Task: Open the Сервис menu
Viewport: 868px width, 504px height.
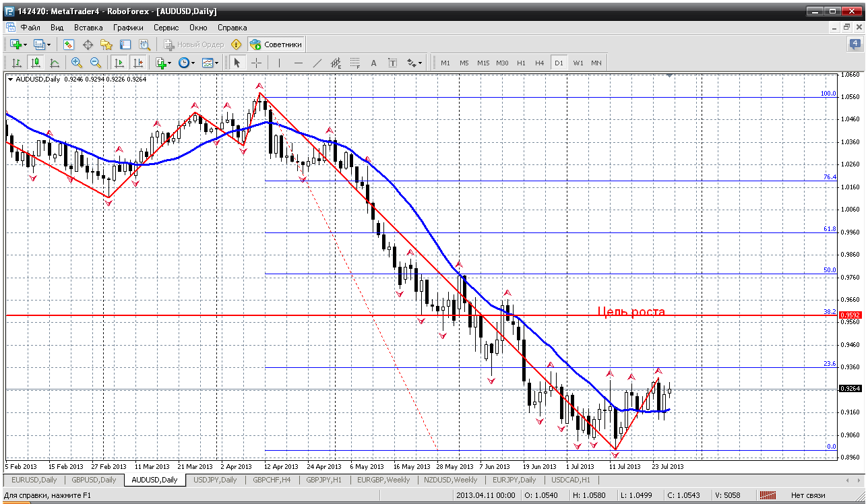Action: (166, 28)
